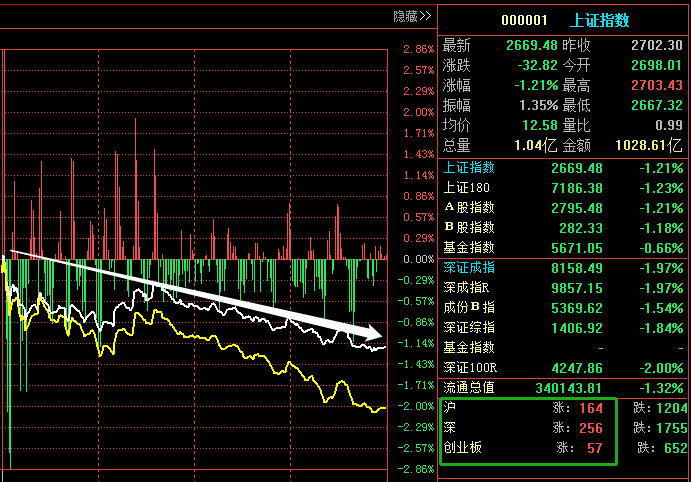Click the 0.00% baseline axis label
This screenshot has height=482, width=691.
click(419, 259)
